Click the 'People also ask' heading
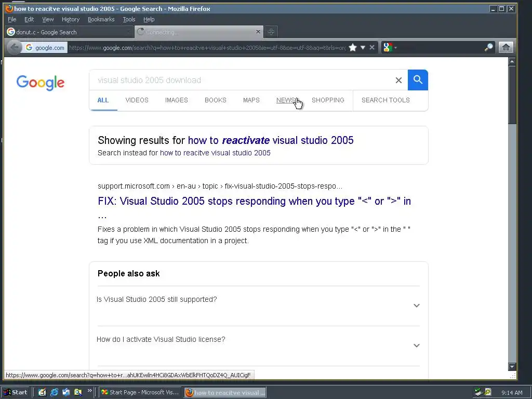This screenshot has height=399, width=532. [129, 273]
